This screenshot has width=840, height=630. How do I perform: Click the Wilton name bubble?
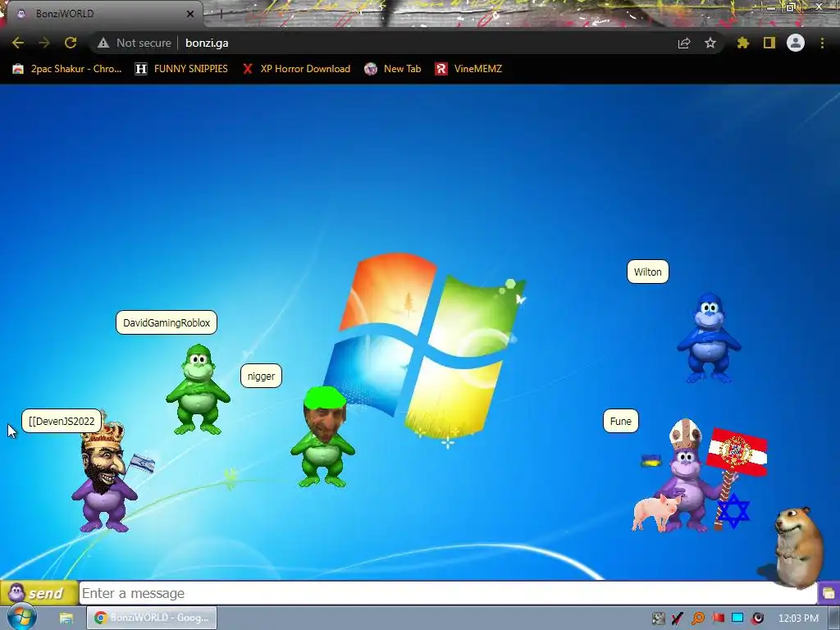coord(648,272)
